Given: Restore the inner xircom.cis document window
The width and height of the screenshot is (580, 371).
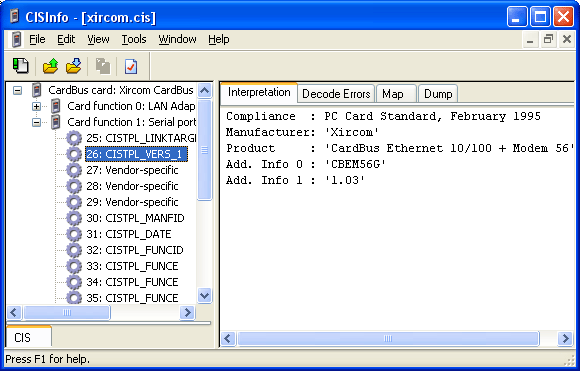Looking at the screenshot, I should (x=548, y=39).
